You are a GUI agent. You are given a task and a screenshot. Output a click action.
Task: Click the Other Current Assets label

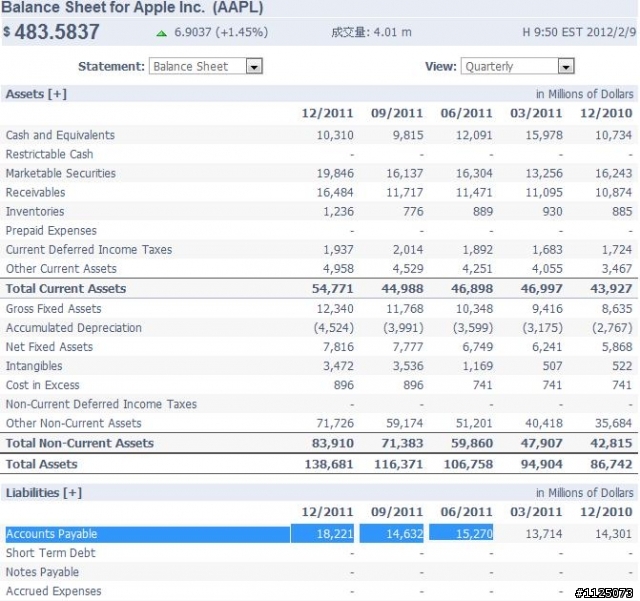click(61, 269)
